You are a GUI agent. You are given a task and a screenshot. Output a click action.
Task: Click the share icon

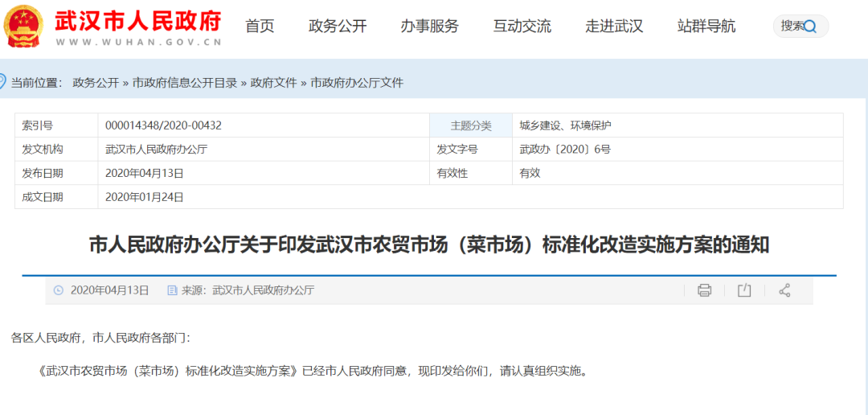[784, 290]
